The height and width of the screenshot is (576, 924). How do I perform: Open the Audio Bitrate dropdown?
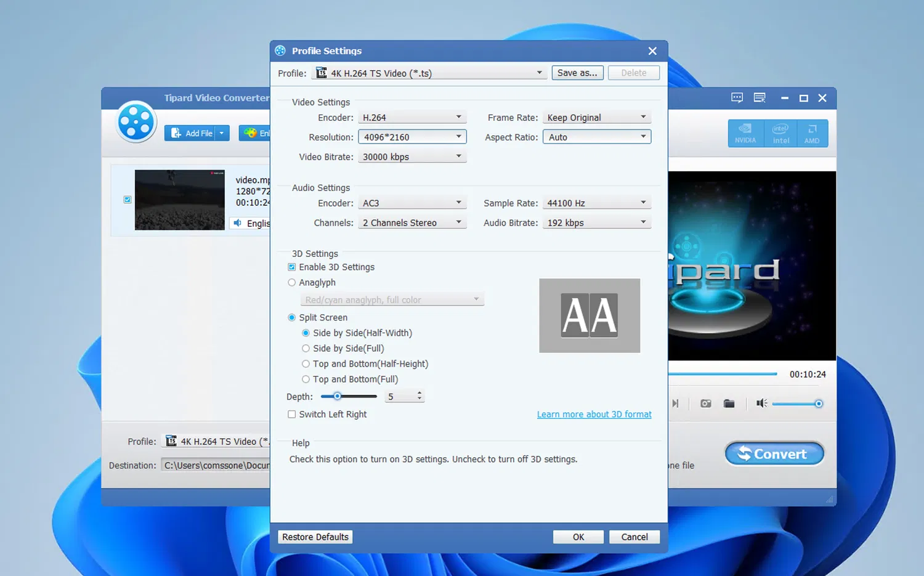(x=596, y=222)
